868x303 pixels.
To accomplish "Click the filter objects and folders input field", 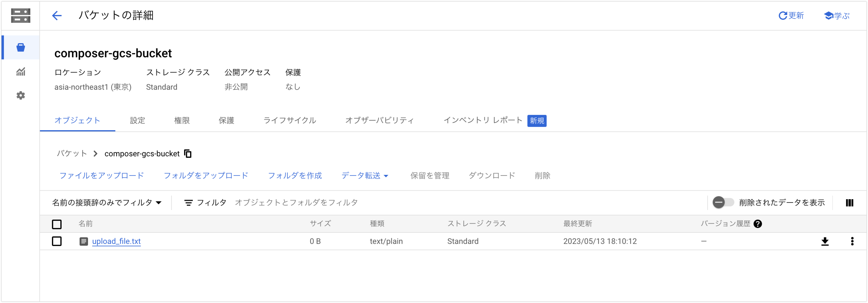I will pos(468,203).
